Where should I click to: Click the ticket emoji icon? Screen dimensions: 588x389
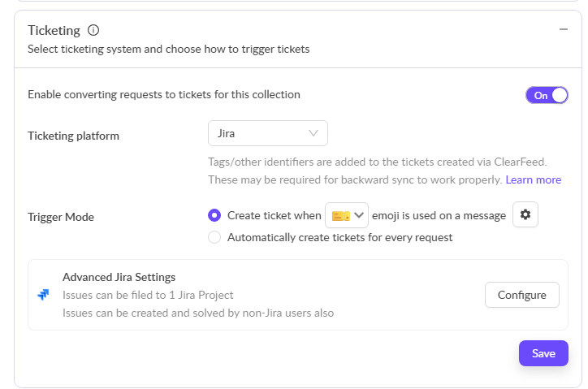point(340,215)
